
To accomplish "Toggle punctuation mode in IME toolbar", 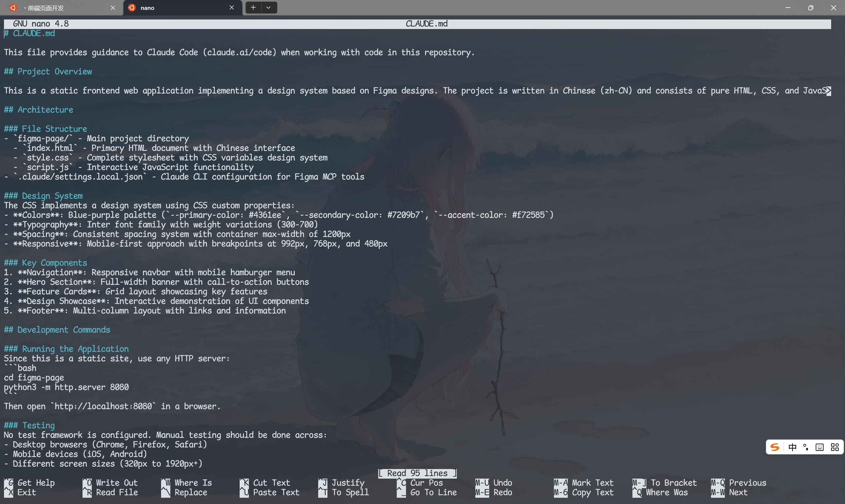I will tap(806, 447).
